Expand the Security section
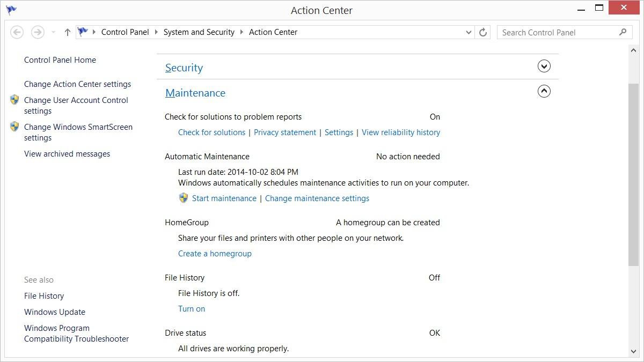Screen dimensions: 644x362 point(544,65)
